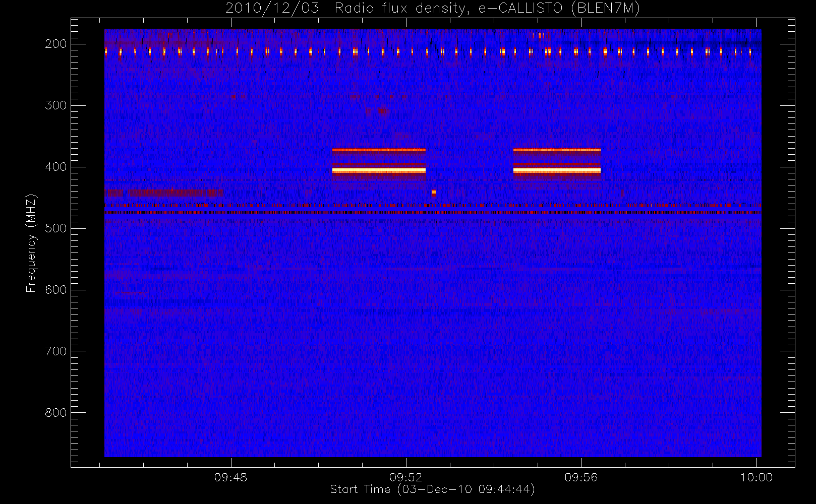Click the time tick label '09:52'
The height and width of the screenshot is (504, 816).
[x=406, y=477]
